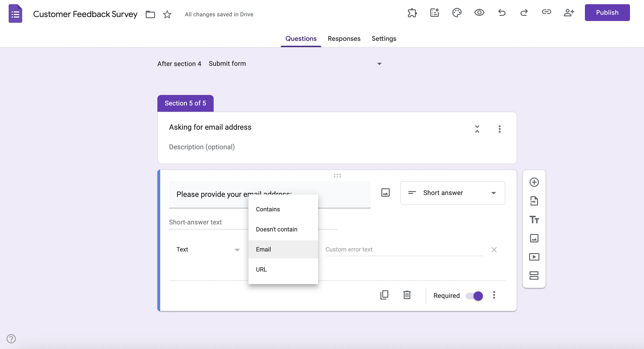The height and width of the screenshot is (349, 644).
Task: Add a video using the sidebar icon
Action: click(x=534, y=257)
